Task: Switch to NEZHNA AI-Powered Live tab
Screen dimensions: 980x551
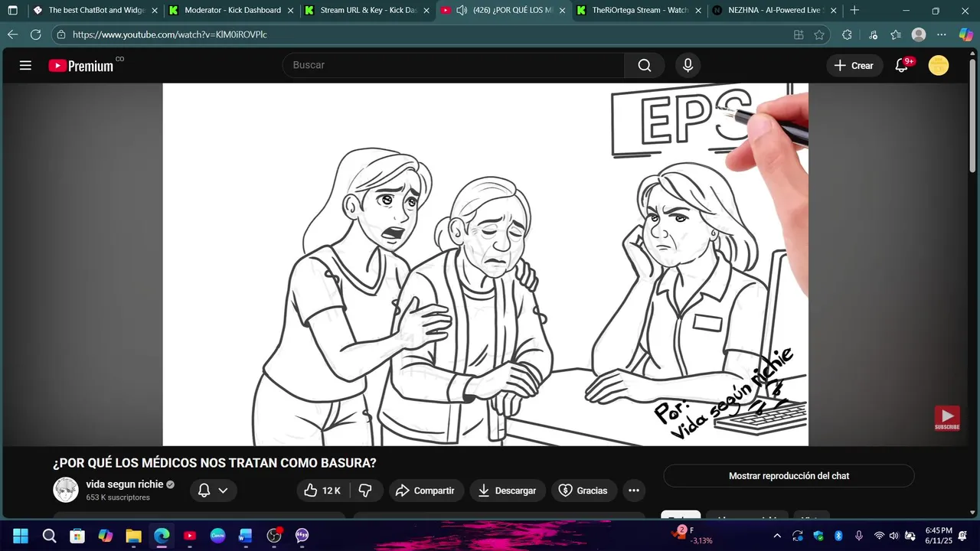Action: click(774, 10)
